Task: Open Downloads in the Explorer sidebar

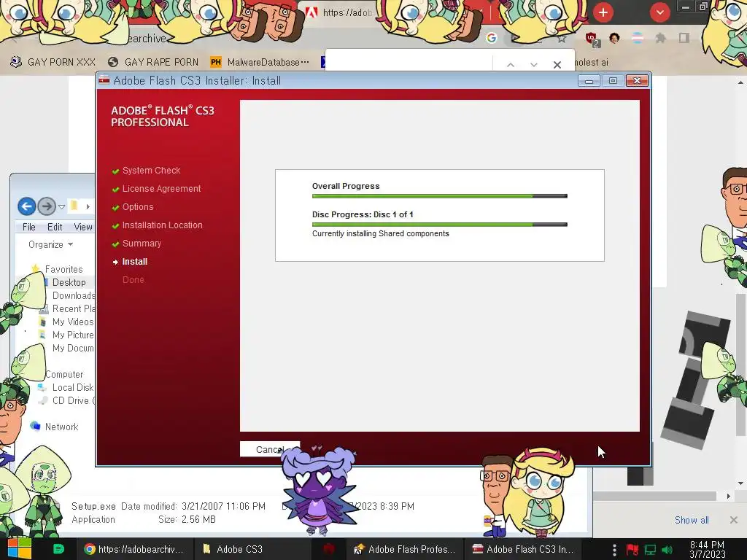Action: [x=74, y=295]
